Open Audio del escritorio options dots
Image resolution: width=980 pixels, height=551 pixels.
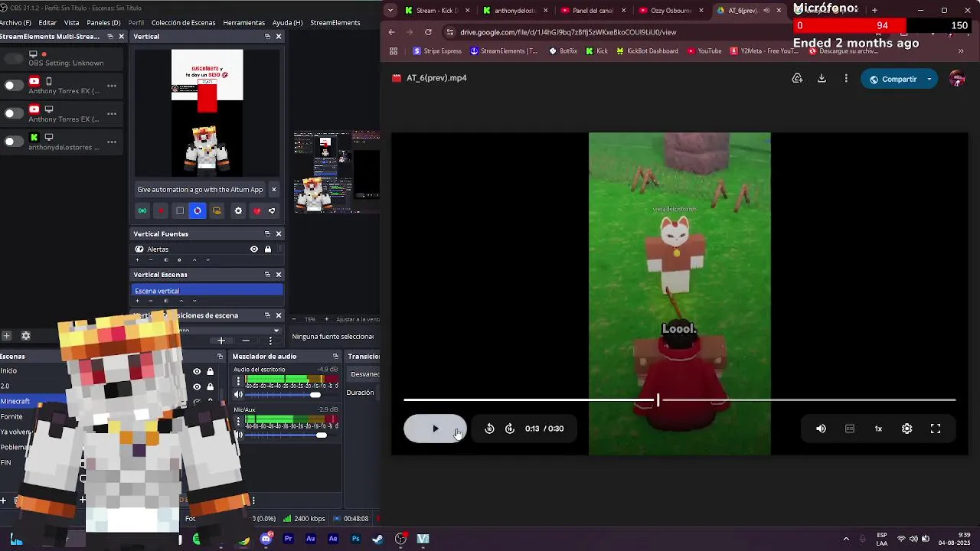pyautogui.click(x=238, y=380)
